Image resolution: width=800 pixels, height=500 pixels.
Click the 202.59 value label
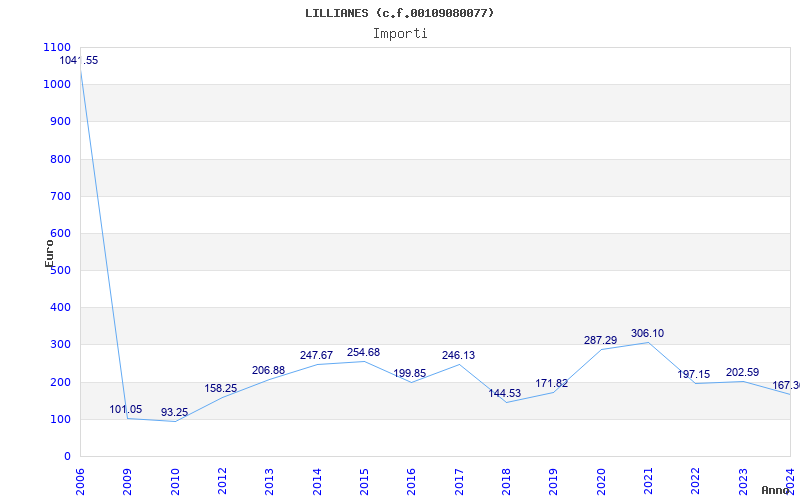pos(742,372)
